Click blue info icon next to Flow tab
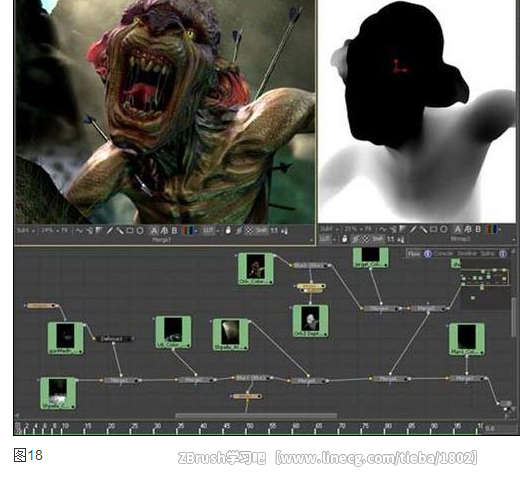 tap(427, 254)
